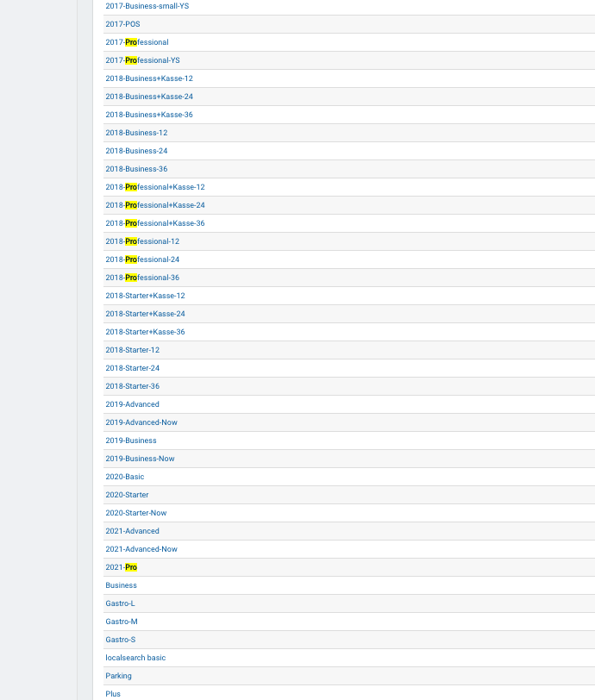Open the localsearch basic link
The image size is (595, 700).
[135, 658]
